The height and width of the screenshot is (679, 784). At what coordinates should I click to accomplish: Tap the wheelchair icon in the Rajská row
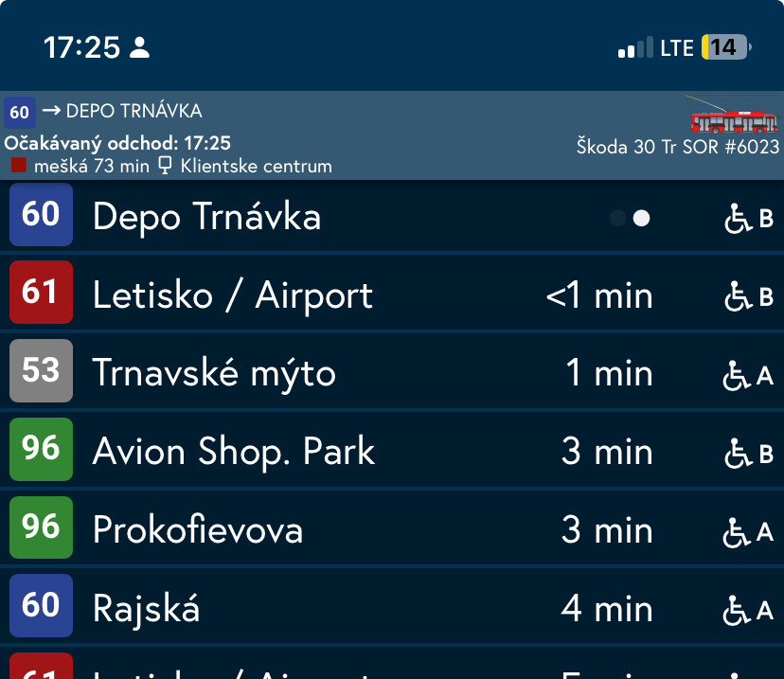coord(738,610)
